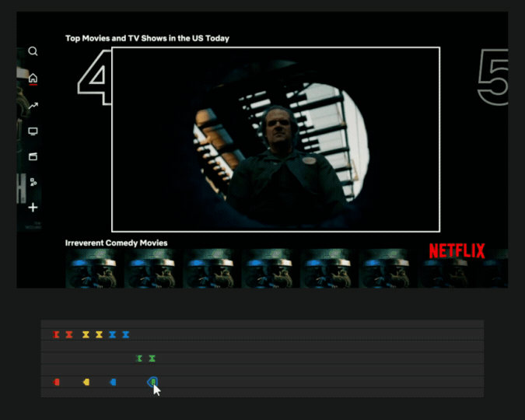Select the right red hourglass keyframe
This screenshot has width=525, height=420.
point(69,334)
